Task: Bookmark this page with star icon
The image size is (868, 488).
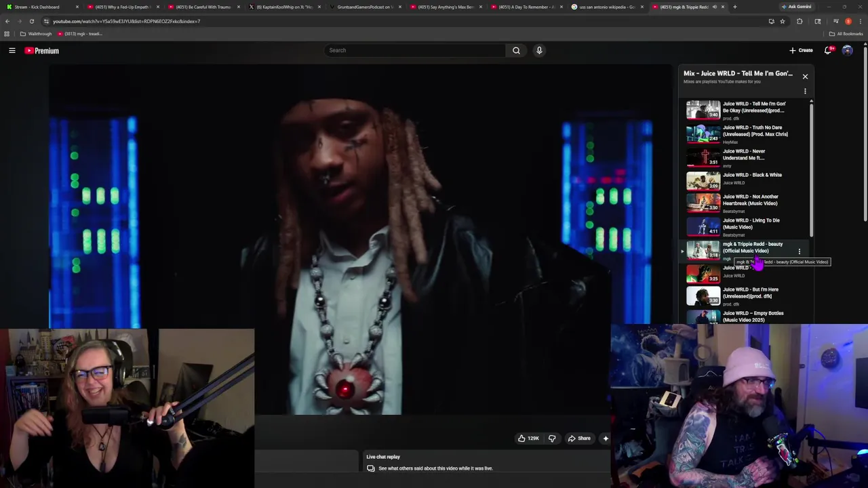Action: point(783,21)
